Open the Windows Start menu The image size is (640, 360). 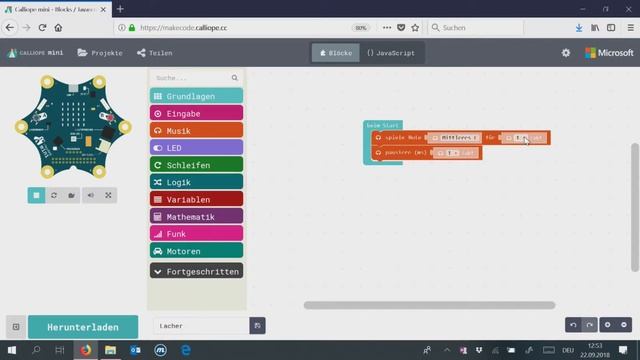[11, 350]
